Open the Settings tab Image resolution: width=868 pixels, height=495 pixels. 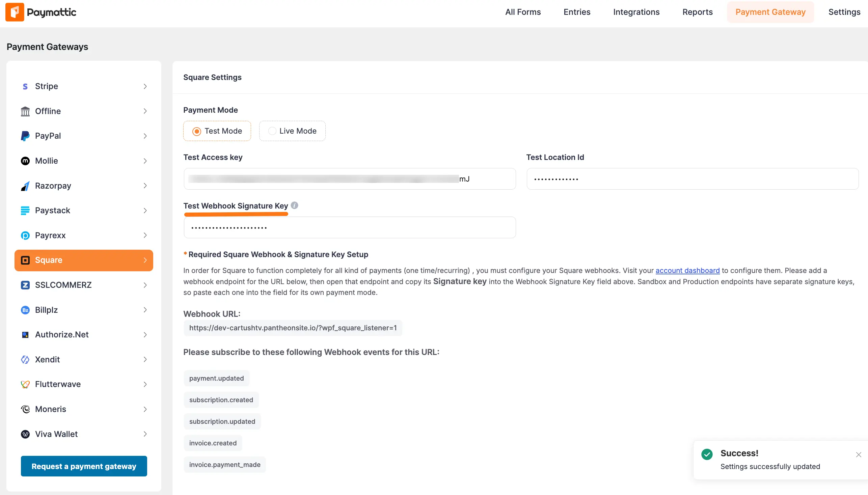point(844,12)
